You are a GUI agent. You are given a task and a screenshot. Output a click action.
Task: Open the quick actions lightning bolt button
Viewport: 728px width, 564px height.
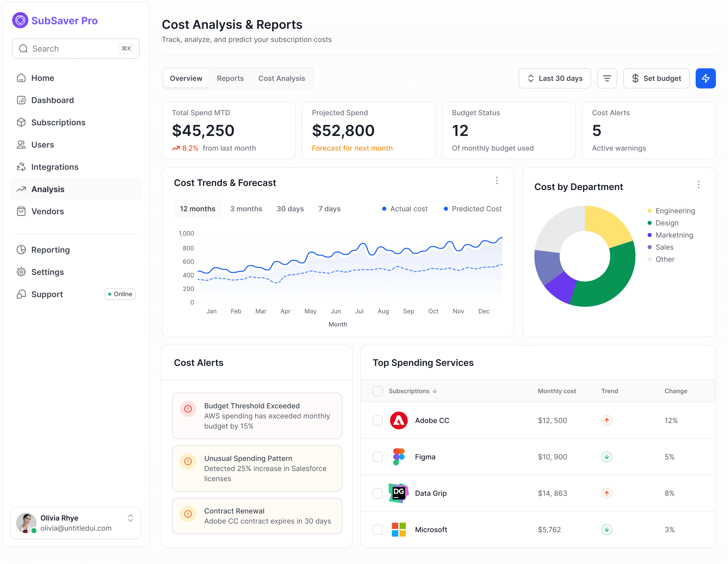705,78
